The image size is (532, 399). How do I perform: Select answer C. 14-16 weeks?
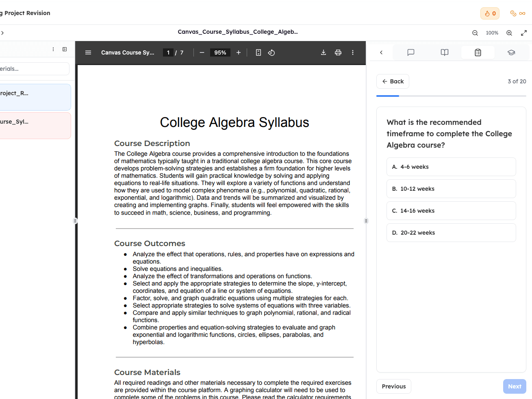pos(451,211)
